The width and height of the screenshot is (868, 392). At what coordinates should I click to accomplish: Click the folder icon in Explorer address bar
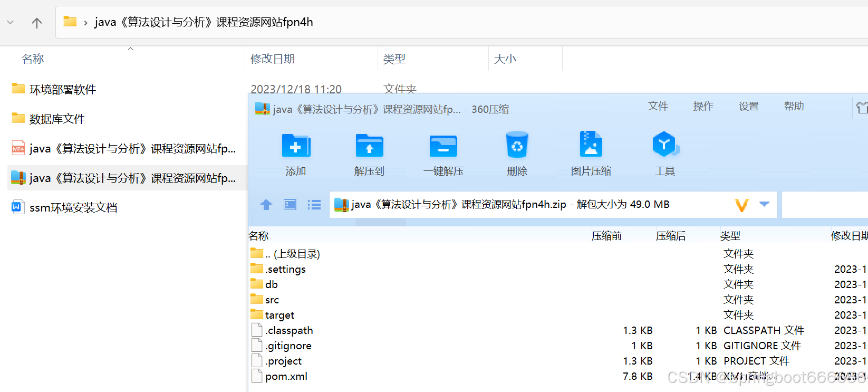[70, 22]
